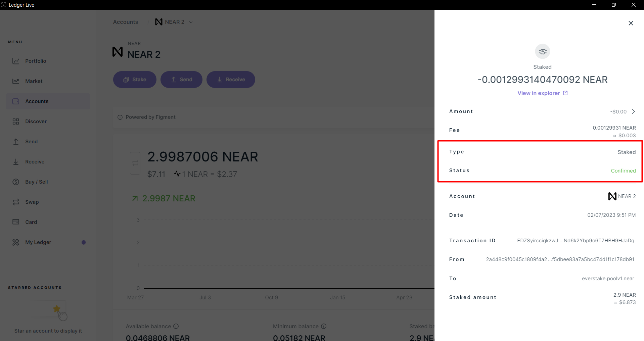This screenshot has width=644, height=341.
Task: Click the Staked operation icon in panel
Action: (x=543, y=52)
